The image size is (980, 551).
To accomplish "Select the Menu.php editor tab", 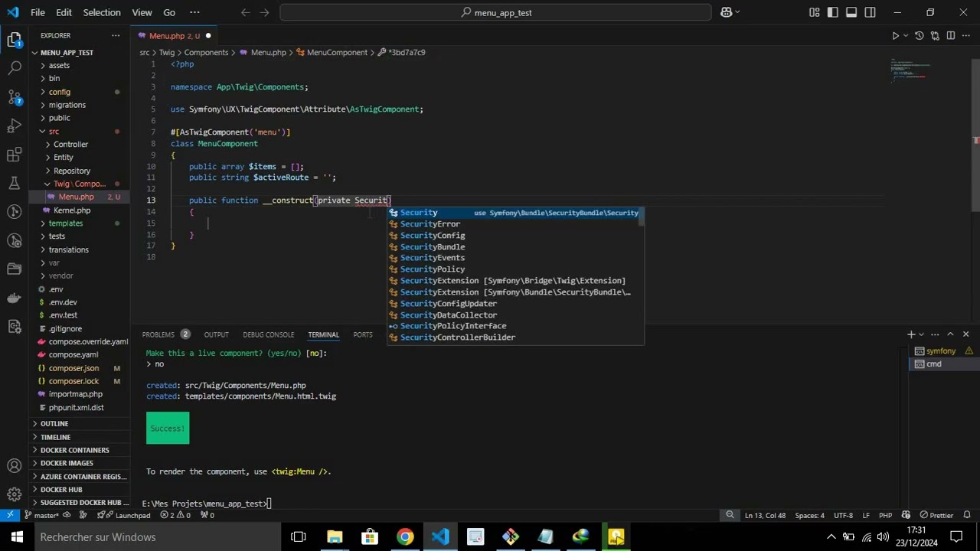I will pos(175,36).
